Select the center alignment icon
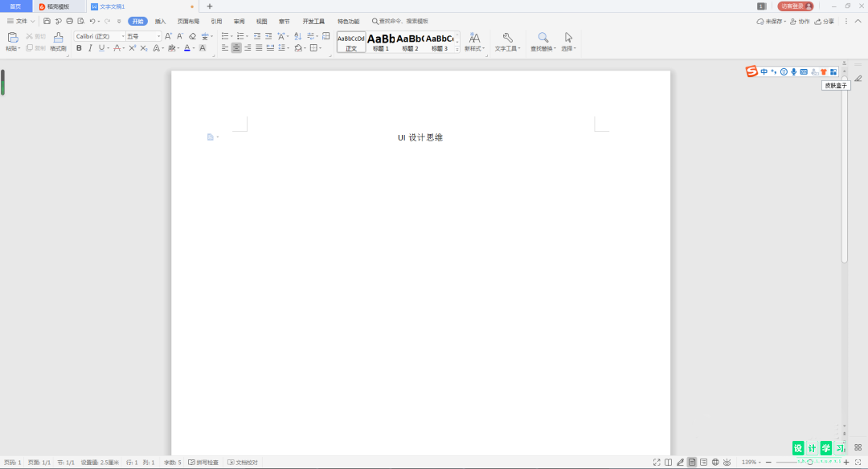 pos(236,48)
